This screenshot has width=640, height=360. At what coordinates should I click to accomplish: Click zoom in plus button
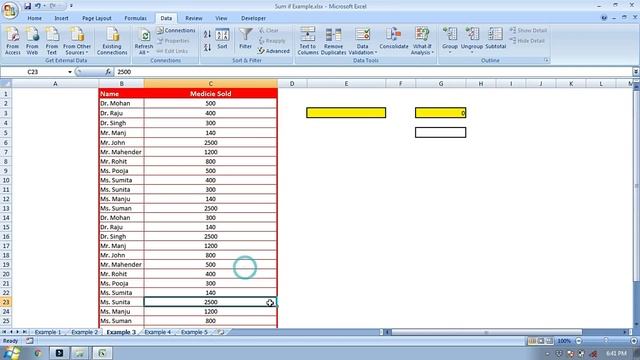pyautogui.click(x=633, y=341)
